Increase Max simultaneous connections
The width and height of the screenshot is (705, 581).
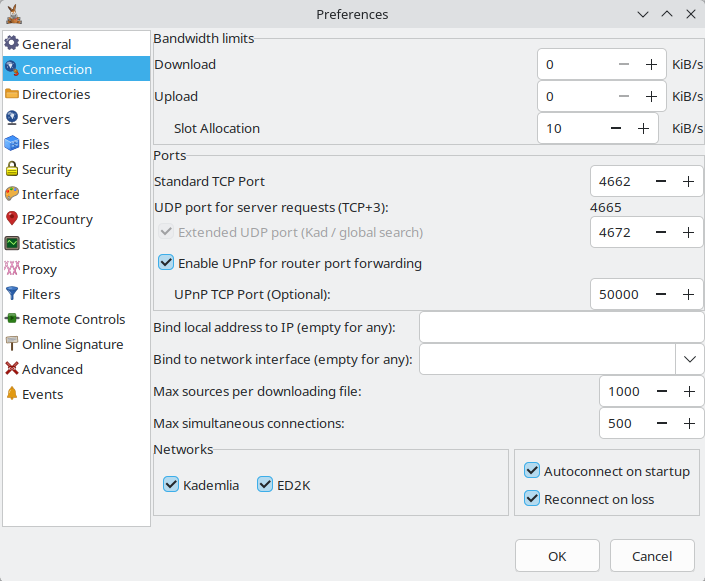coord(689,423)
